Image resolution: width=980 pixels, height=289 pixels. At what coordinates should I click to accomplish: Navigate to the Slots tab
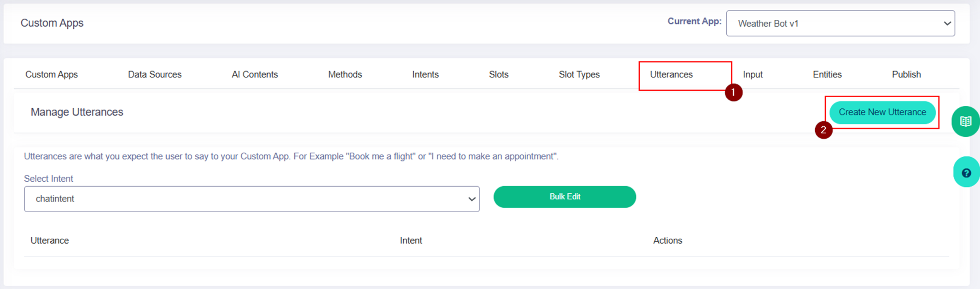tap(499, 74)
